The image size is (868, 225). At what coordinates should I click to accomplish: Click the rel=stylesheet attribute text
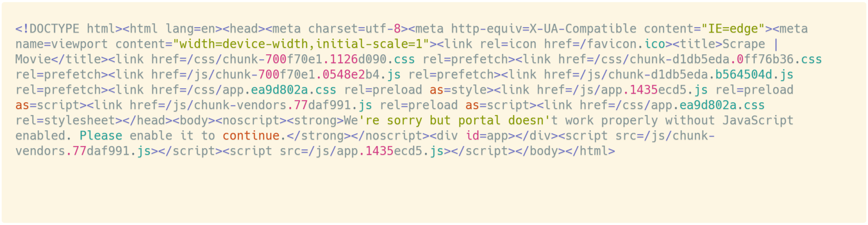(65, 121)
